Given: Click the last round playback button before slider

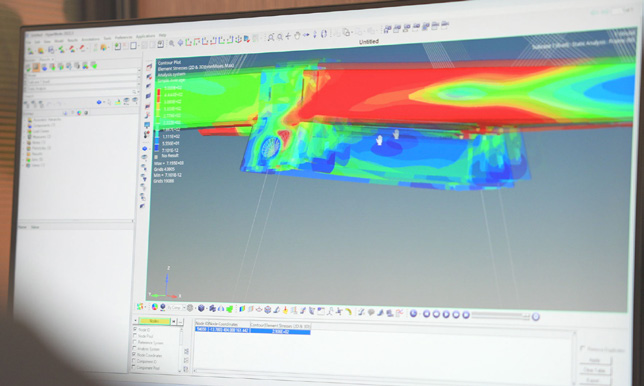Looking at the screenshot, I should (466, 315).
